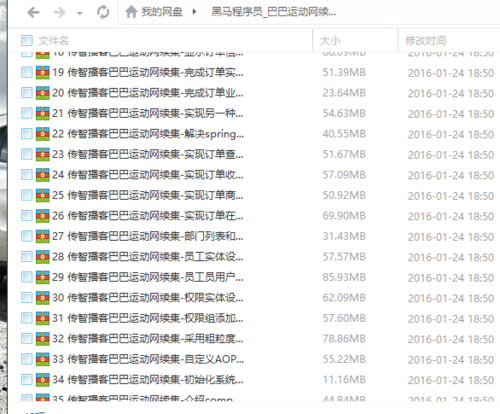Check the box for file 29 员工员用户
The height and width of the screenshot is (414, 500).
(27, 277)
